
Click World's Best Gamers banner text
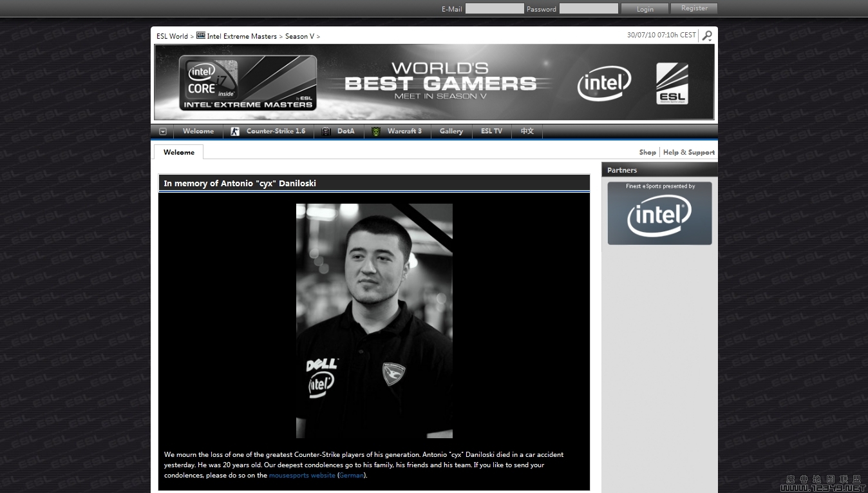[440, 81]
